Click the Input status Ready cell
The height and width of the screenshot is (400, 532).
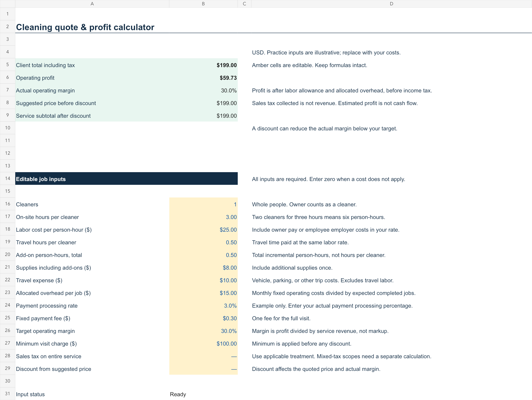(x=203, y=394)
